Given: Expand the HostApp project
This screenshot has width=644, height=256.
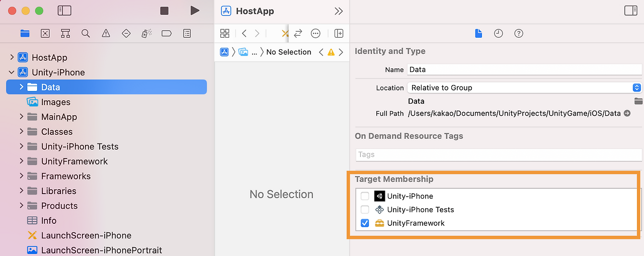Looking at the screenshot, I should point(12,57).
